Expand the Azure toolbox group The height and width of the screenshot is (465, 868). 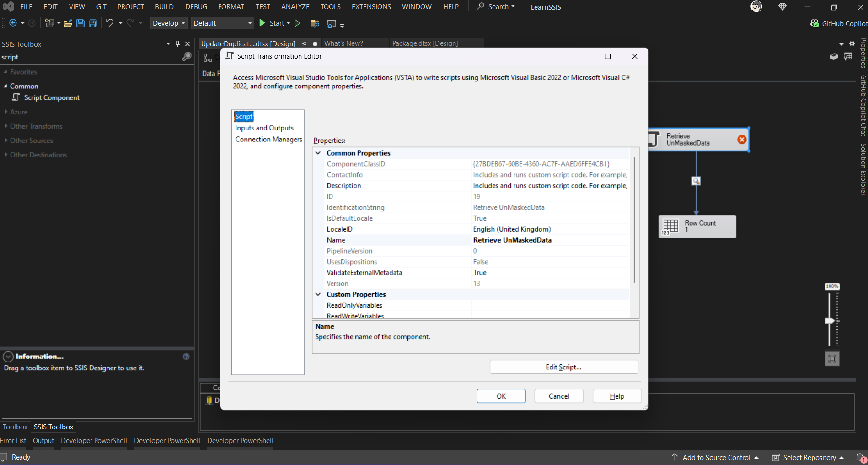(5, 112)
